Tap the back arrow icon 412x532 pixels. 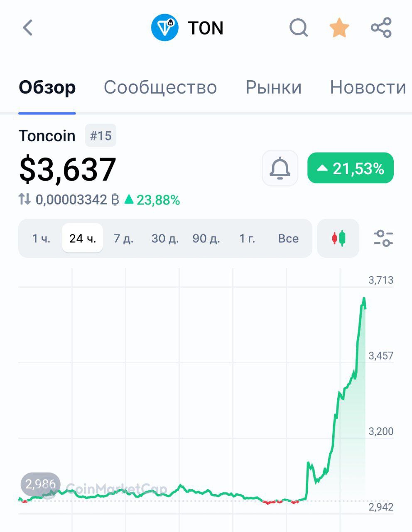pyautogui.click(x=27, y=28)
